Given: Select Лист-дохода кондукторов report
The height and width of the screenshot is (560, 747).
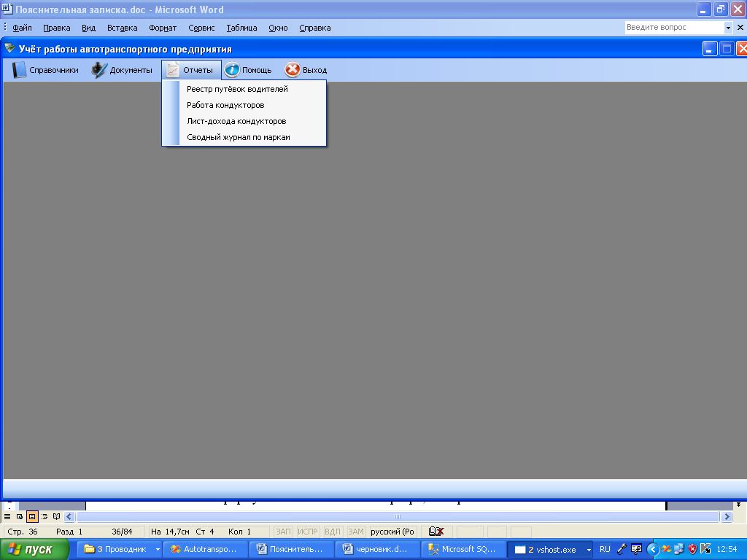Looking at the screenshot, I should pyautogui.click(x=244, y=122).
